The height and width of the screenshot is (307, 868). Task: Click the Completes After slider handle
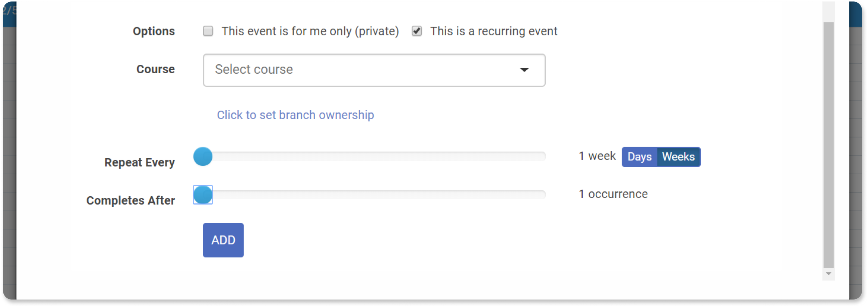[x=203, y=194]
